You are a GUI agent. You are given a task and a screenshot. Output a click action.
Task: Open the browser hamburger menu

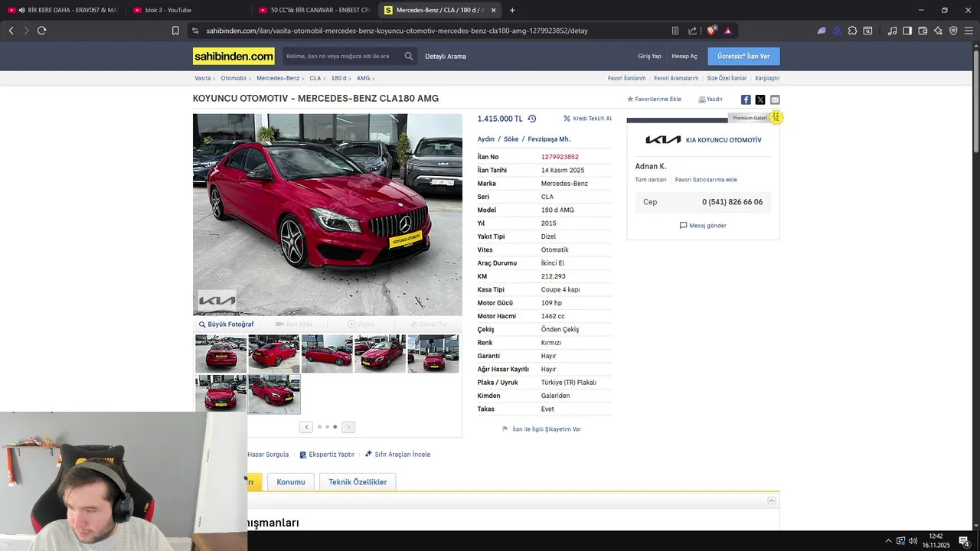969,31
